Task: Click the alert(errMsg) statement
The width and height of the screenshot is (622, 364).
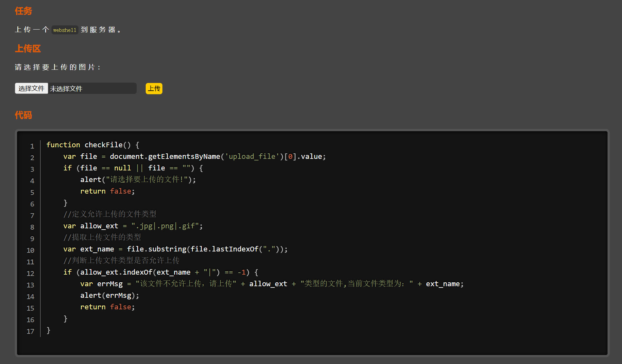Action: click(109, 296)
